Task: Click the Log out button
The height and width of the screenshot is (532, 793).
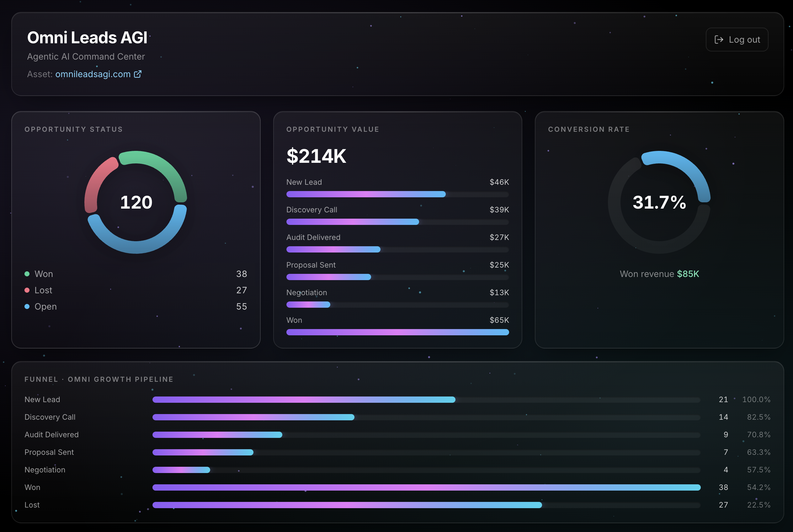Action: [x=737, y=40]
